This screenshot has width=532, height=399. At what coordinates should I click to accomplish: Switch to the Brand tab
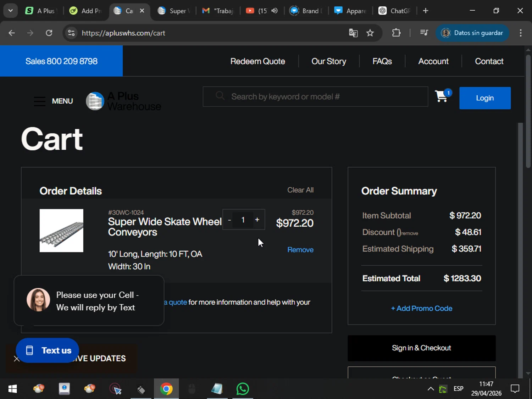pos(306,11)
